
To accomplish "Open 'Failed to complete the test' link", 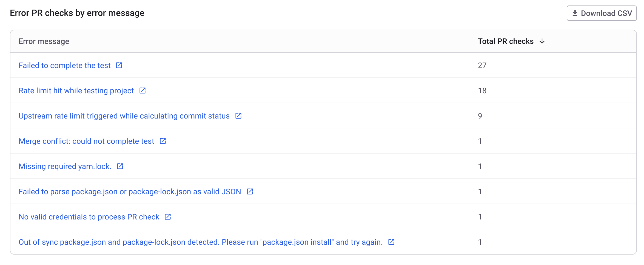I will click(x=65, y=65).
